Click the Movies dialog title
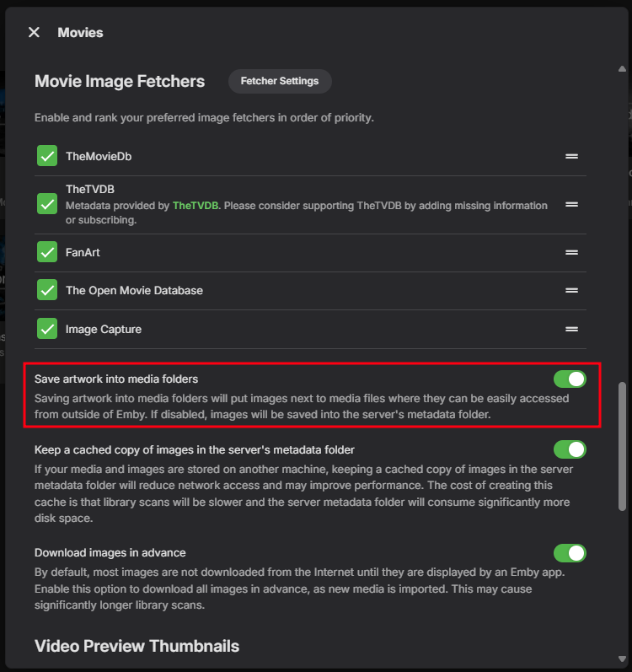The height and width of the screenshot is (672, 632). [80, 33]
